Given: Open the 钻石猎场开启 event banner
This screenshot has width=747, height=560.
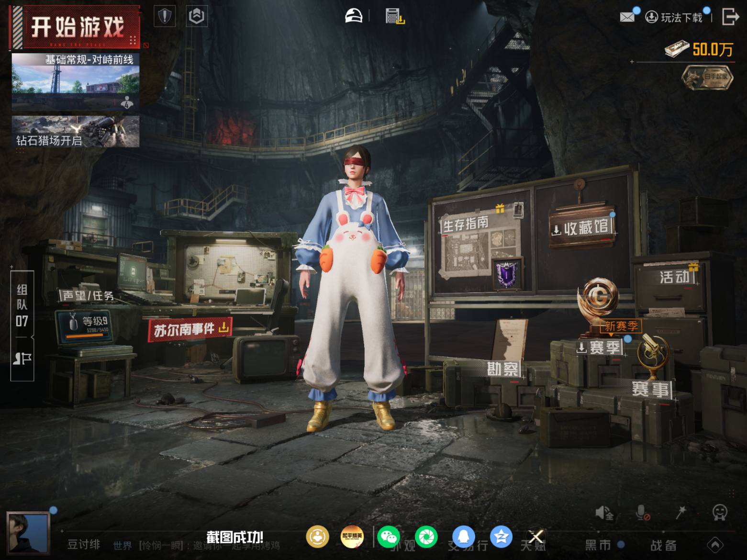Looking at the screenshot, I should pos(76,131).
